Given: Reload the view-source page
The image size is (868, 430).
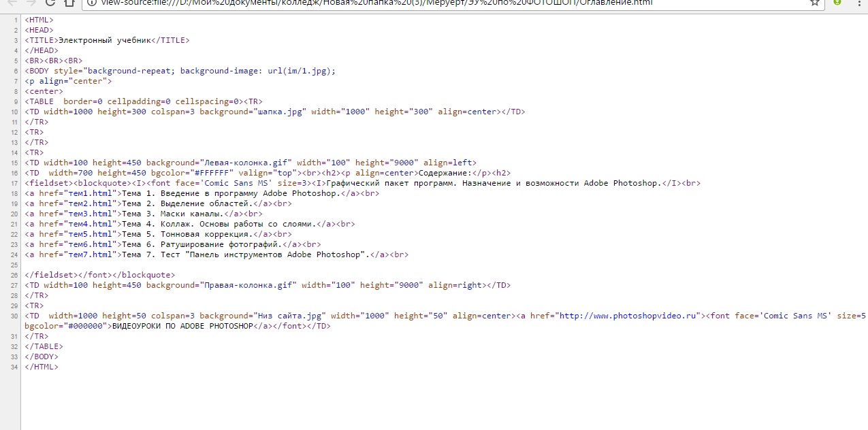Looking at the screenshot, I should coord(51,3).
